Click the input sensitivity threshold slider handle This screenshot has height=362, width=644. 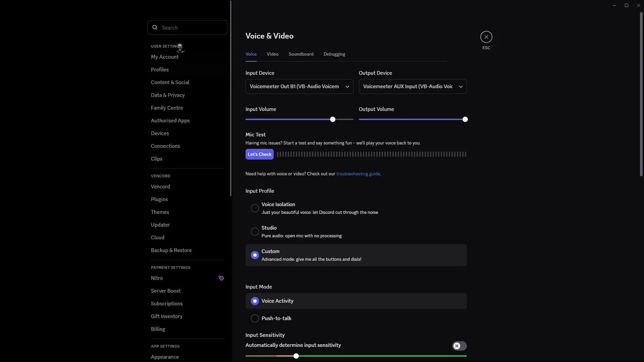(296, 356)
